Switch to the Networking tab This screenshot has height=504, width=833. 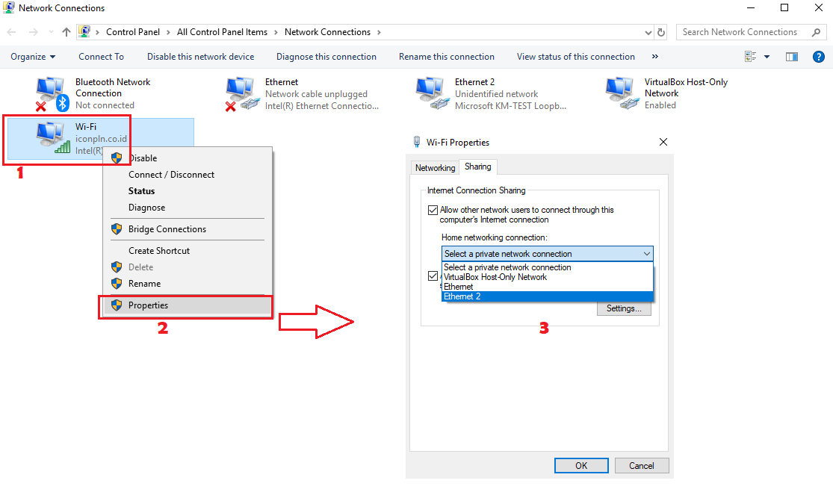(435, 168)
